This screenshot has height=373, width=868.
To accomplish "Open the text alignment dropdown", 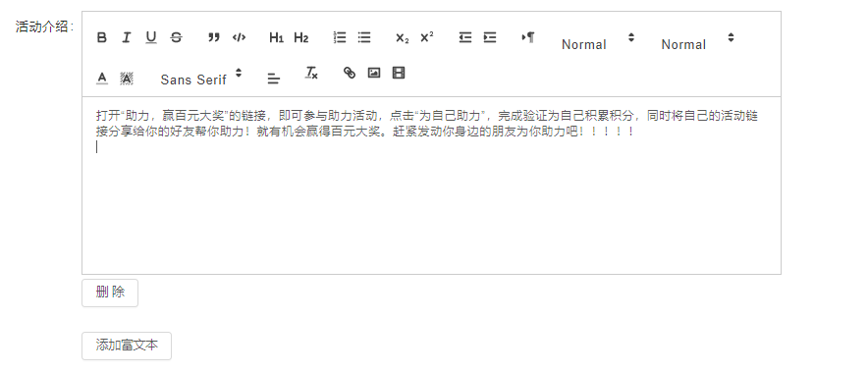I will click(273, 79).
